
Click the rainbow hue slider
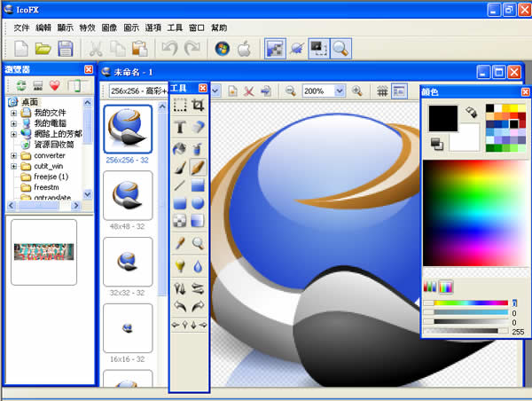tap(471, 303)
